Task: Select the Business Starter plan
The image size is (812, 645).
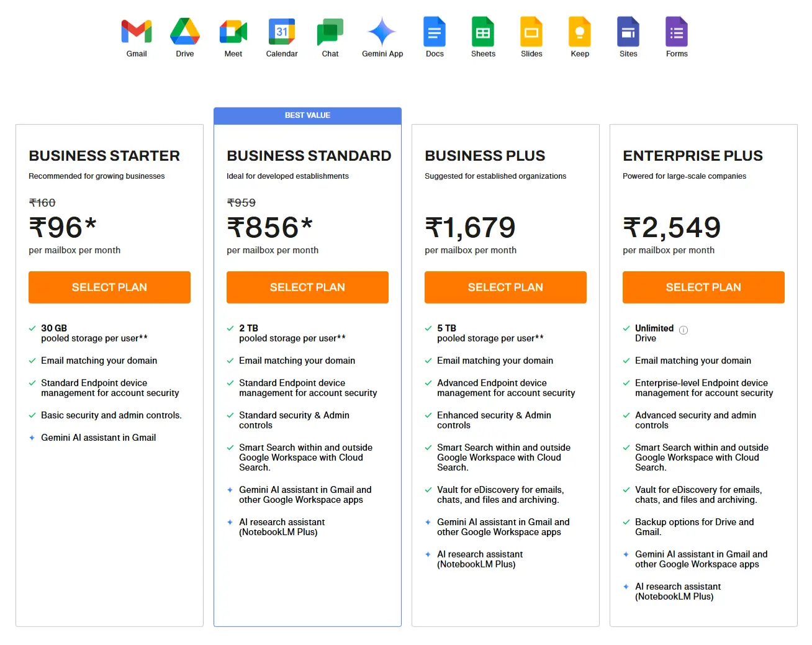Action: point(109,287)
